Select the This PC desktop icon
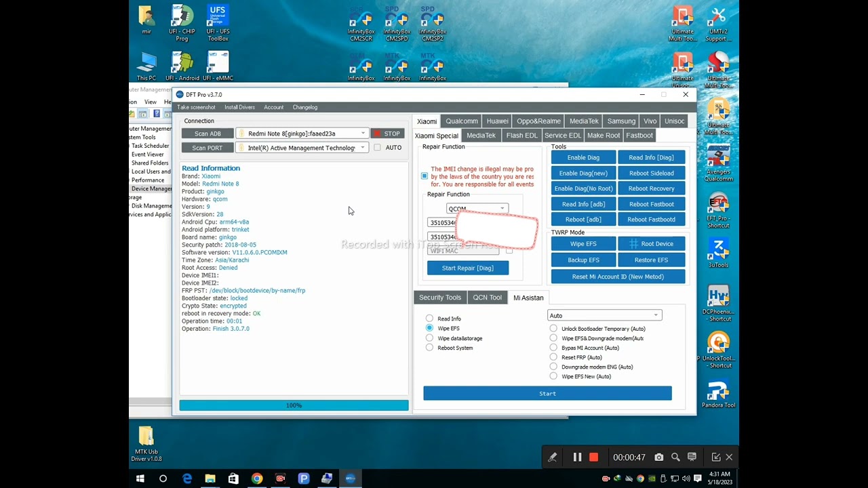868x488 pixels. [x=146, y=66]
